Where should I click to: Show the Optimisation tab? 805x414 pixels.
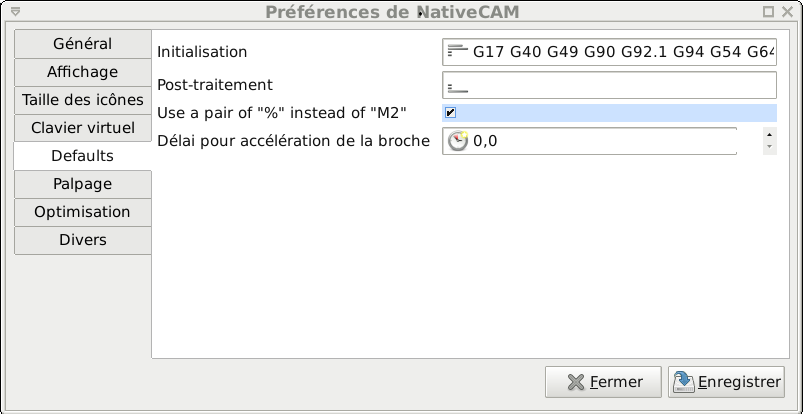[x=83, y=212]
